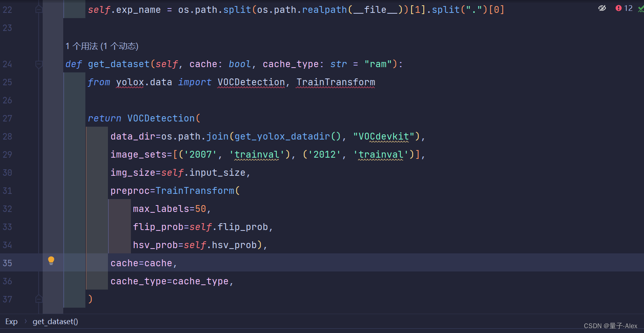Image resolution: width=644 pixels, height=333 pixels.
Task: Click the green checkmark inspection icon
Action: [641, 8]
